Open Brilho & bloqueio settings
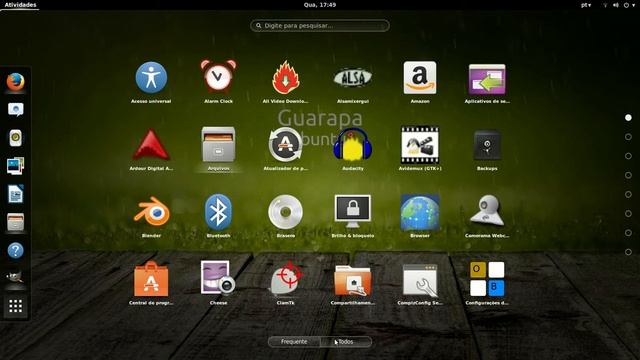Image resolution: width=640 pixels, height=360 pixels. (353, 211)
